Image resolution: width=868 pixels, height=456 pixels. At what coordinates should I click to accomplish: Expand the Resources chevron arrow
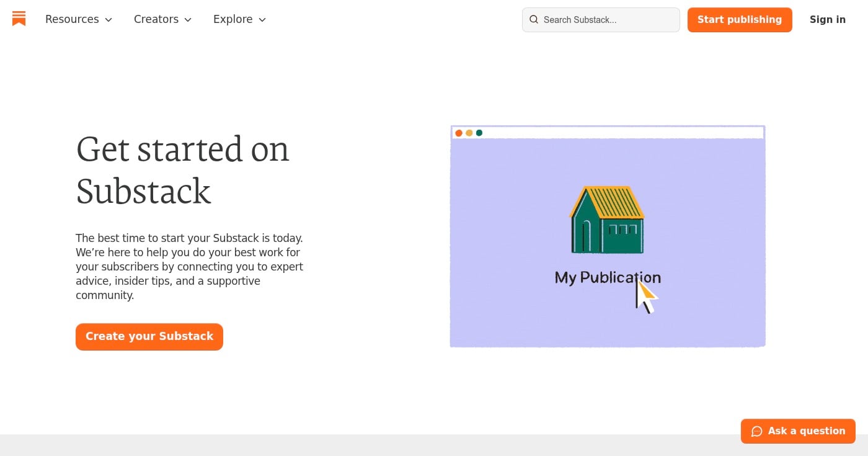pos(108,20)
